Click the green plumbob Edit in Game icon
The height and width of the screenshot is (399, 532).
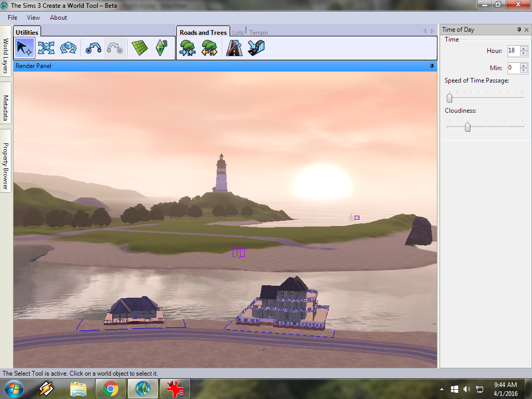[x=162, y=48]
